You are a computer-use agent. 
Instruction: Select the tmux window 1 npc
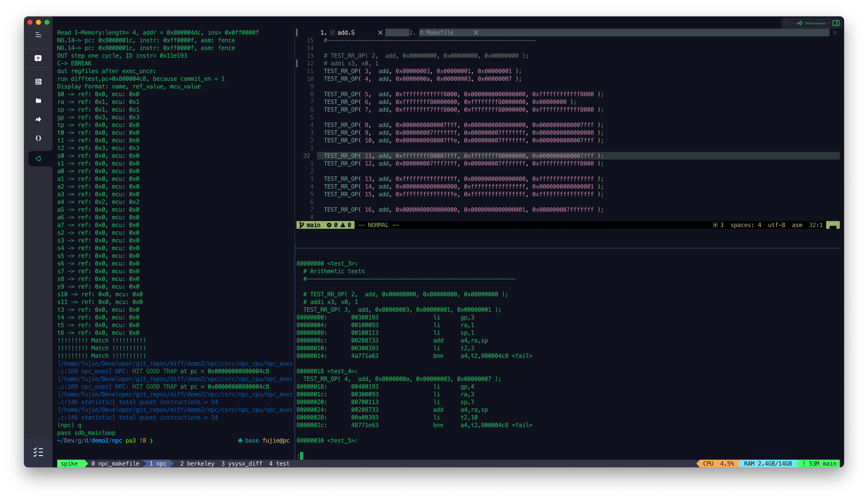coord(158,463)
